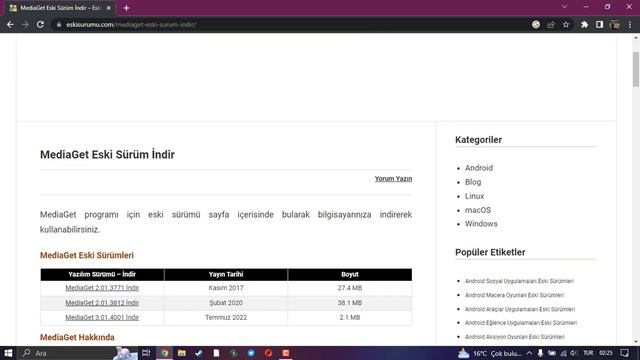Open the Android category

pos(479,168)
